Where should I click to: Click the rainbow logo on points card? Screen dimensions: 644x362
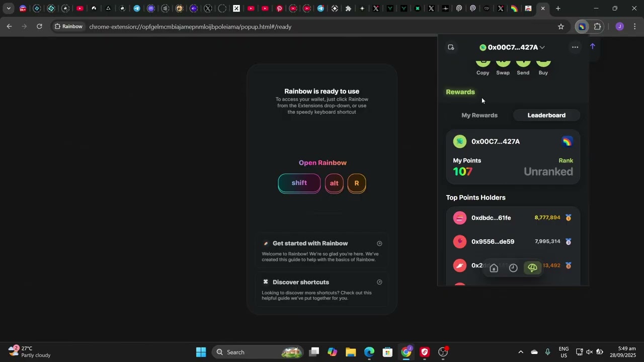point(567,142)
